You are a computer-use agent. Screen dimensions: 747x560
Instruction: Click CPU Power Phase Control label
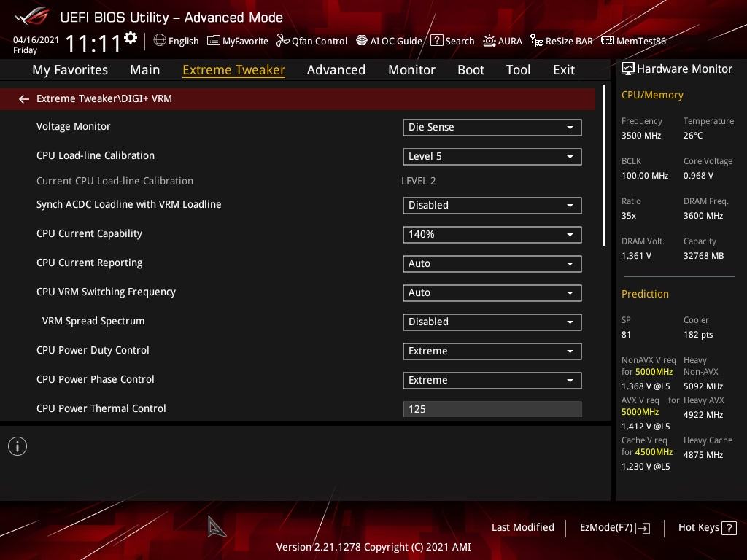click(x=96, y=379)
